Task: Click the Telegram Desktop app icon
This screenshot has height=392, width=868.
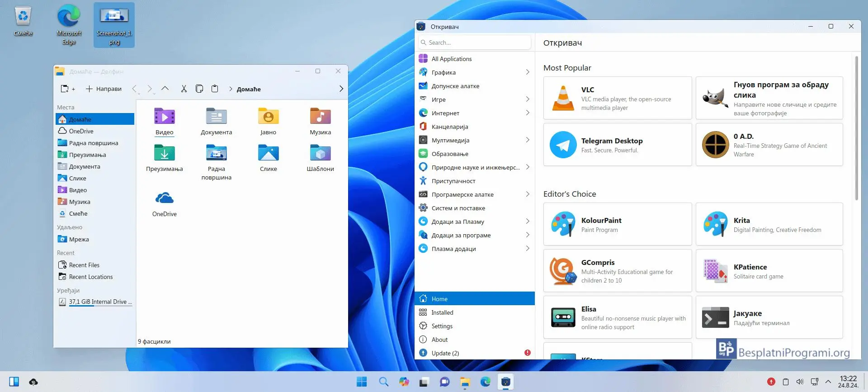Action: click(563, 145)
